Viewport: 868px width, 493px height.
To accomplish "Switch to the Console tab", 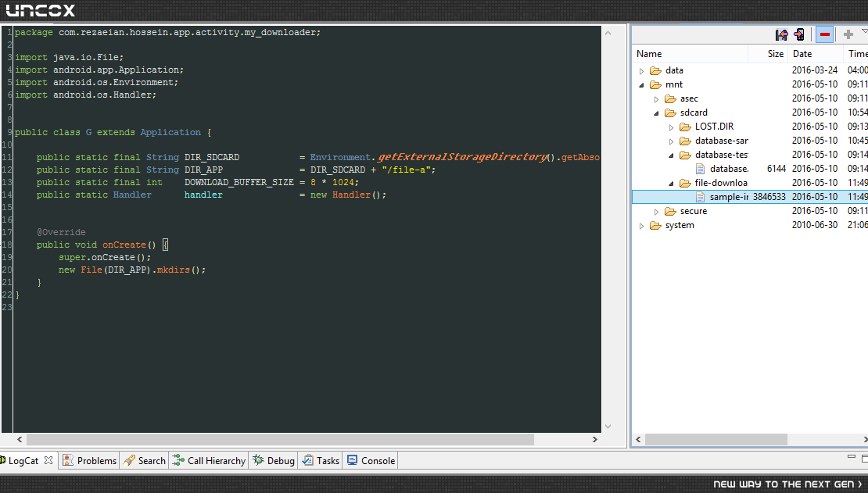I will coord(371,460).
